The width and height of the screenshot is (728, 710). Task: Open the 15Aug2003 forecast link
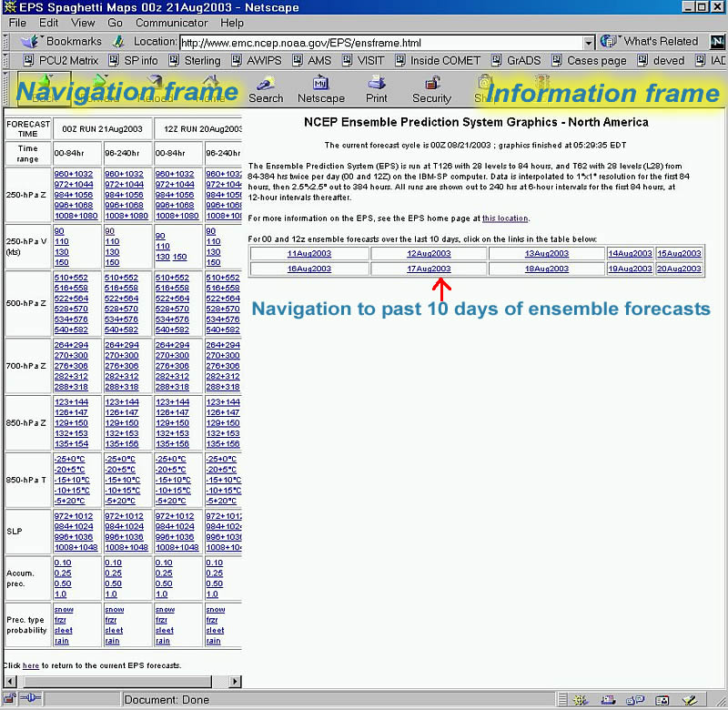pyautogui.click(x=679, y=254)
